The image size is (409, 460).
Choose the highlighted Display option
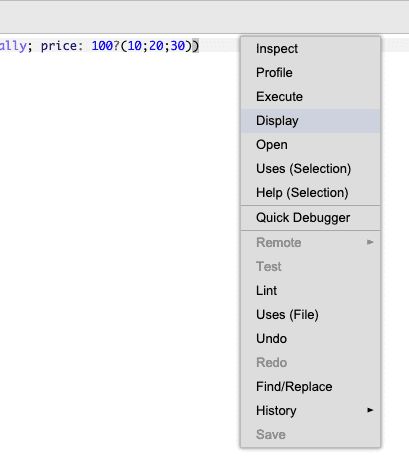[x=310, y=121]
